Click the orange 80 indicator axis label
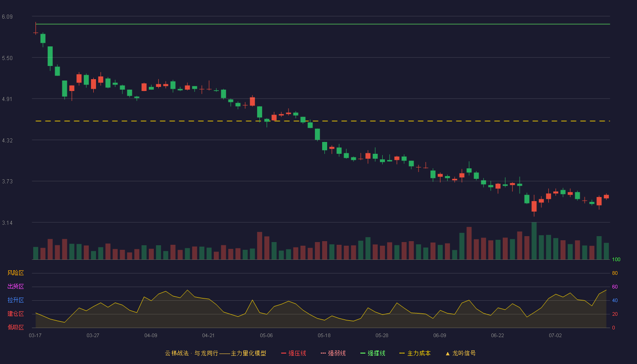The image size is (637, 364). [x=615, y=273]
